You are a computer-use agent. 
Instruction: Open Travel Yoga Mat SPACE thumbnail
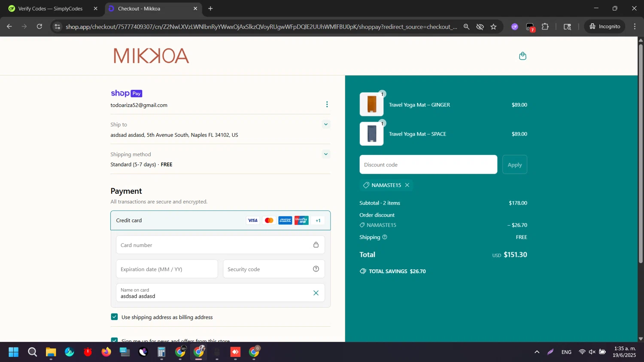pos(371,134)
